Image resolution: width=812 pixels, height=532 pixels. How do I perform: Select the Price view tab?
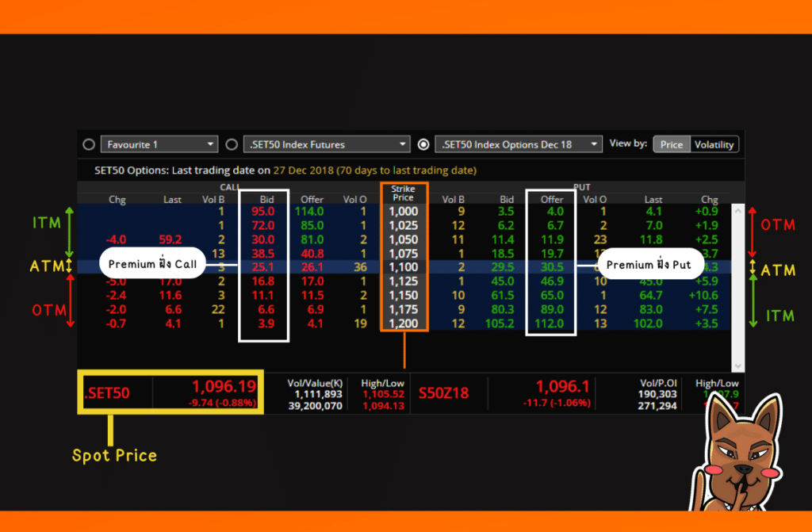(671, 144)
